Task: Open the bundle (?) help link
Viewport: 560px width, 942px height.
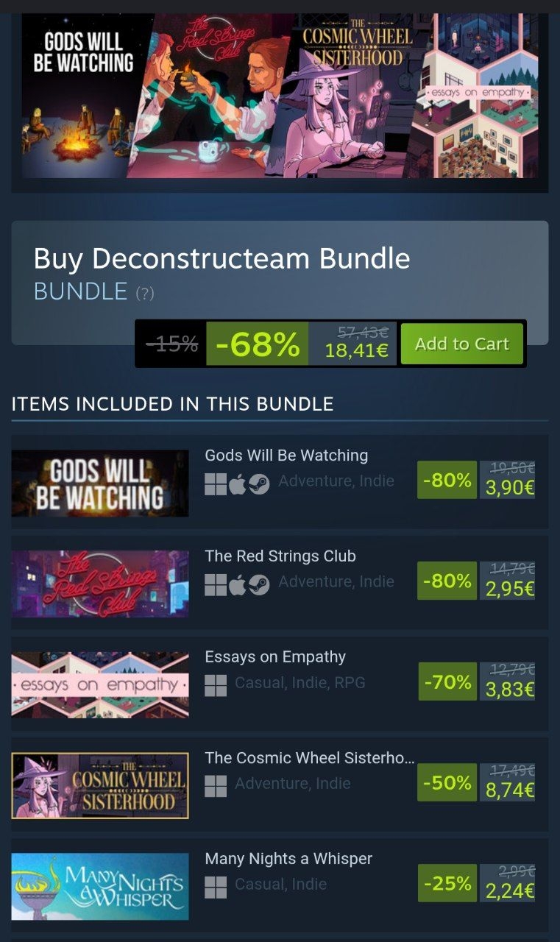Action: point(145,293)
